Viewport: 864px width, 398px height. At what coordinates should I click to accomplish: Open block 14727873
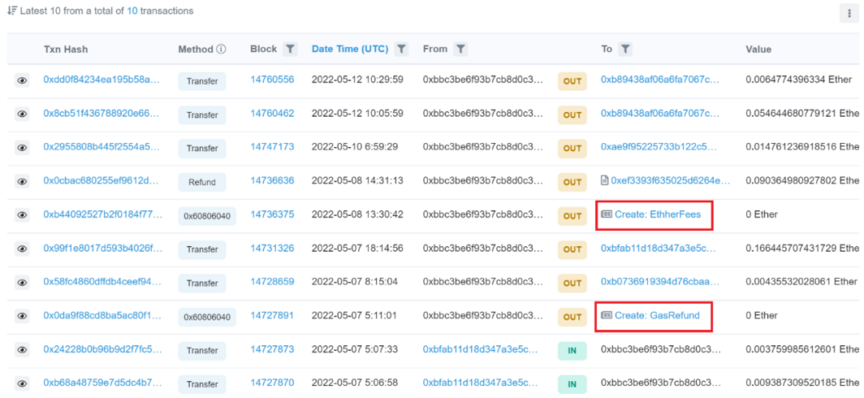(272, 349)
